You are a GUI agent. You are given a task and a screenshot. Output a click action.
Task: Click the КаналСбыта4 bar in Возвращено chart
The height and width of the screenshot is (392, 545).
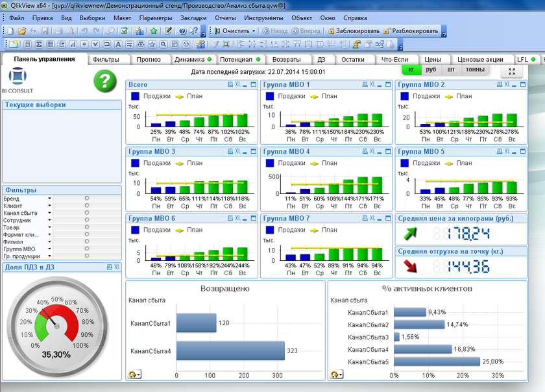point(230,351)
